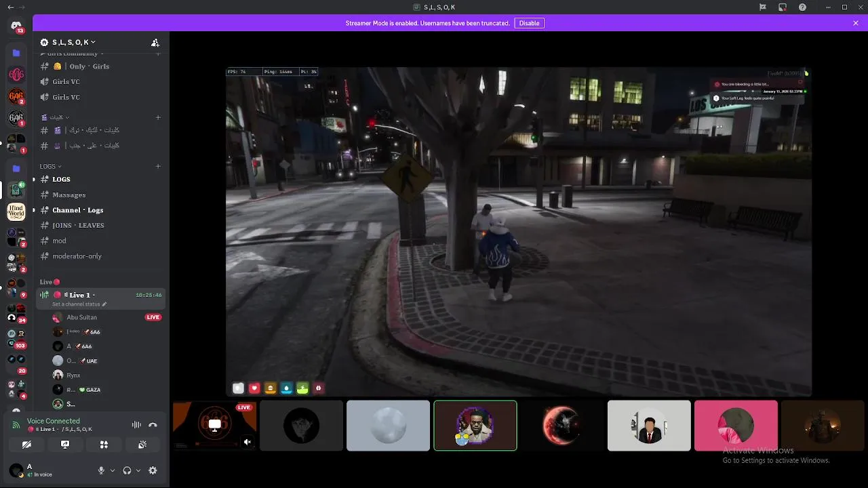Click the invite people icon beside server name
The width and height of the screenshot is (868, 488).
(x=155, y=42)
